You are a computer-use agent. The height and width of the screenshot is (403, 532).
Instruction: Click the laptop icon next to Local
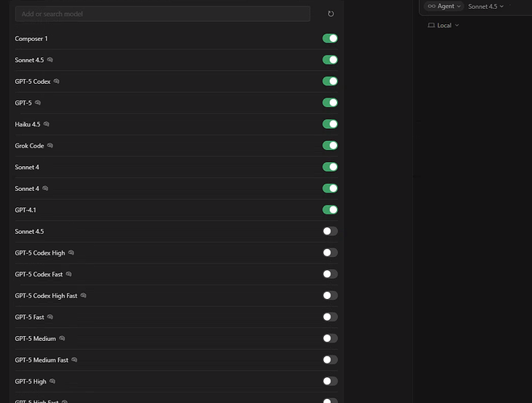[431, 26]
